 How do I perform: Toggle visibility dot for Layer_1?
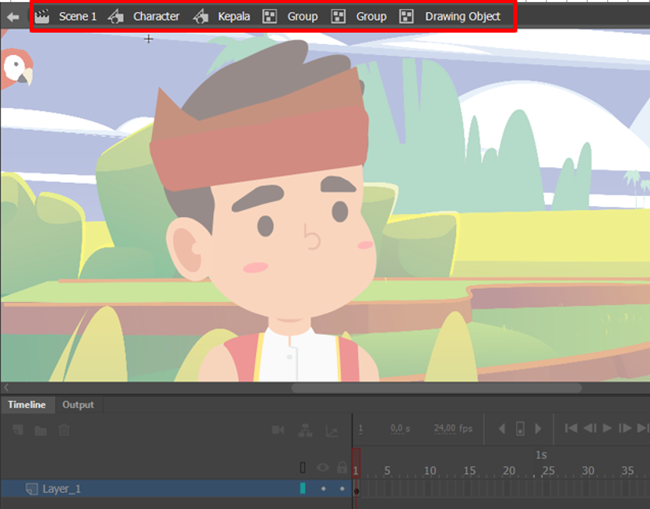coord(323,489)
